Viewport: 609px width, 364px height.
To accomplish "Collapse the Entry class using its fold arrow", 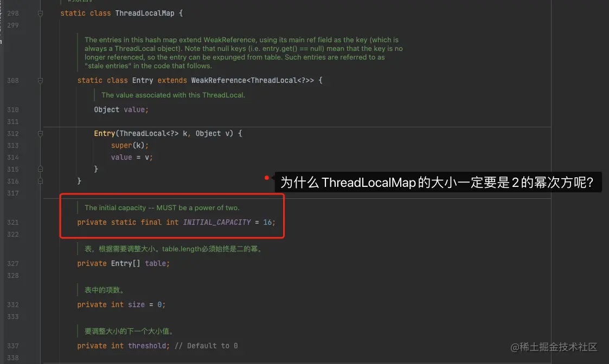I will tap(40, 80).
